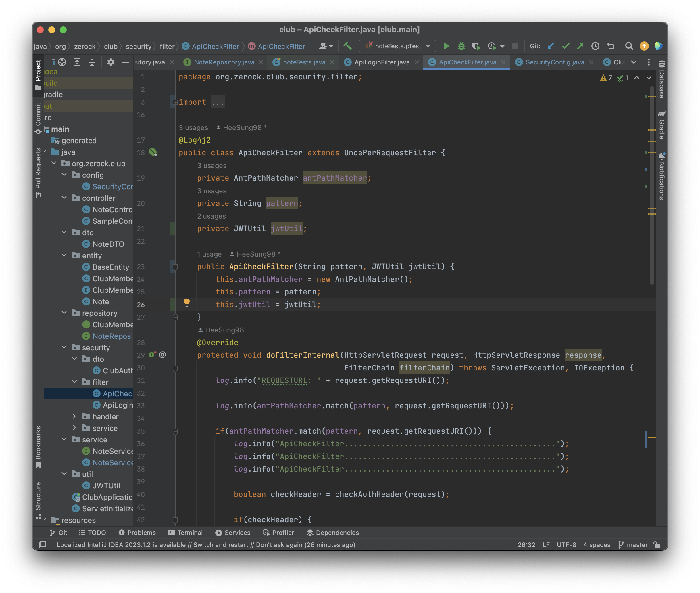Open the Terminal tool window tab
The height and width of the screenshot is (593, 700).
click(x=185, y=533)
